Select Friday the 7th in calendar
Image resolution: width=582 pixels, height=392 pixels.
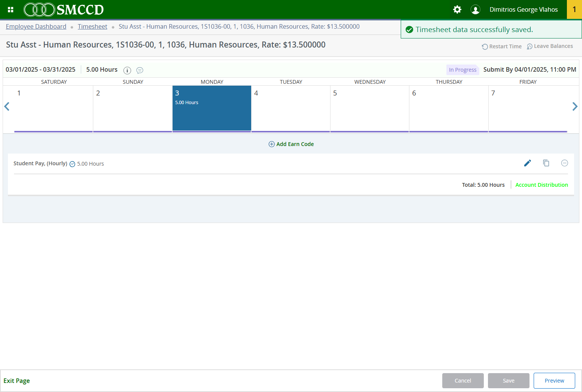[x=528, y=109]
